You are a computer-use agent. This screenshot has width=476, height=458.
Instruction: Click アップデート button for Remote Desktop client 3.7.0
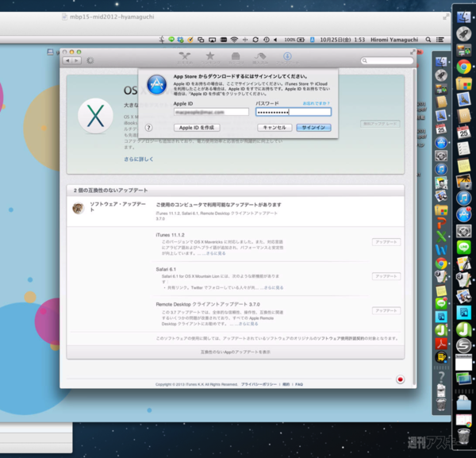click(x=386, y=310)
